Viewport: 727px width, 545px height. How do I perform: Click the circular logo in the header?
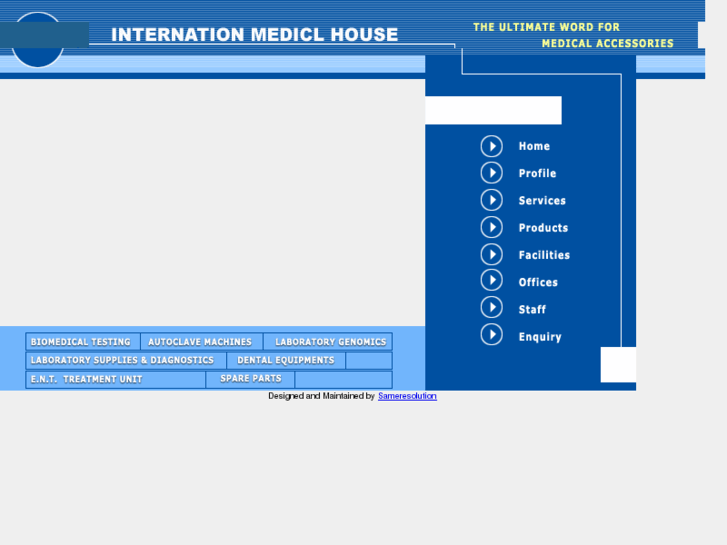38,40
